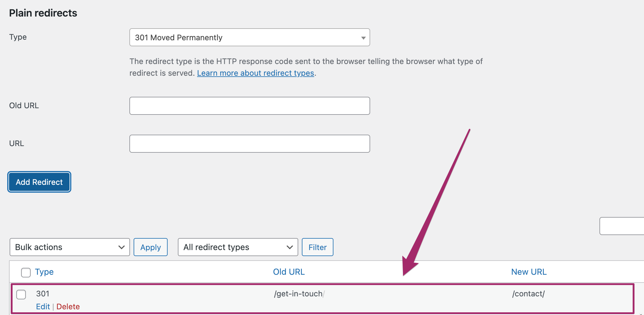
Task: Delete the /get-in-touch/ redirect
Action: (x=68, y=307)
